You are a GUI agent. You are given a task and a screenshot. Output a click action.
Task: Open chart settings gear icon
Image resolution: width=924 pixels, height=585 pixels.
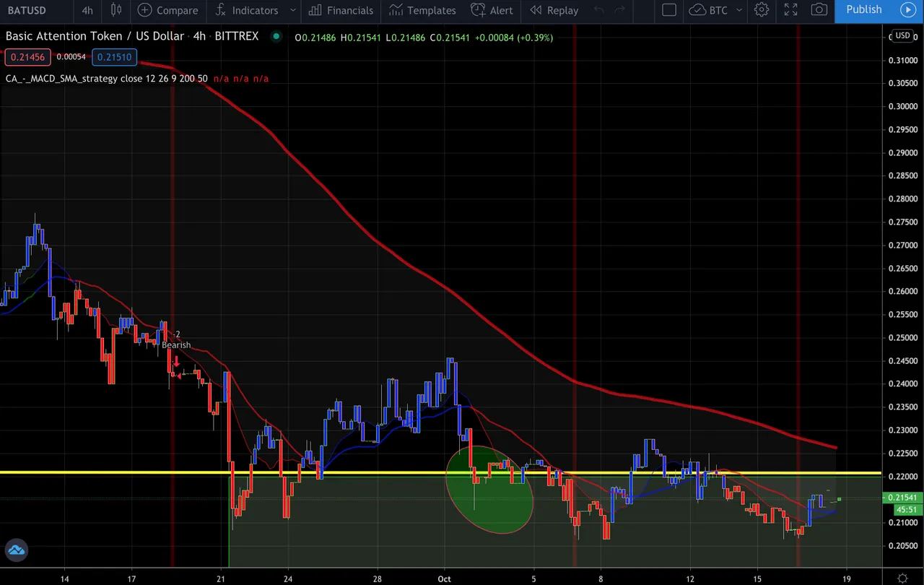coord(762,10)
